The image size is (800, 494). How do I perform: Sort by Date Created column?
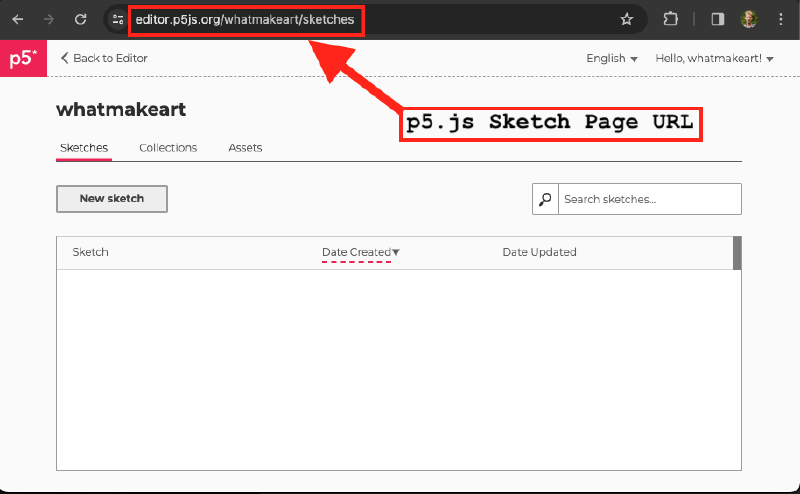click(361, 252)
